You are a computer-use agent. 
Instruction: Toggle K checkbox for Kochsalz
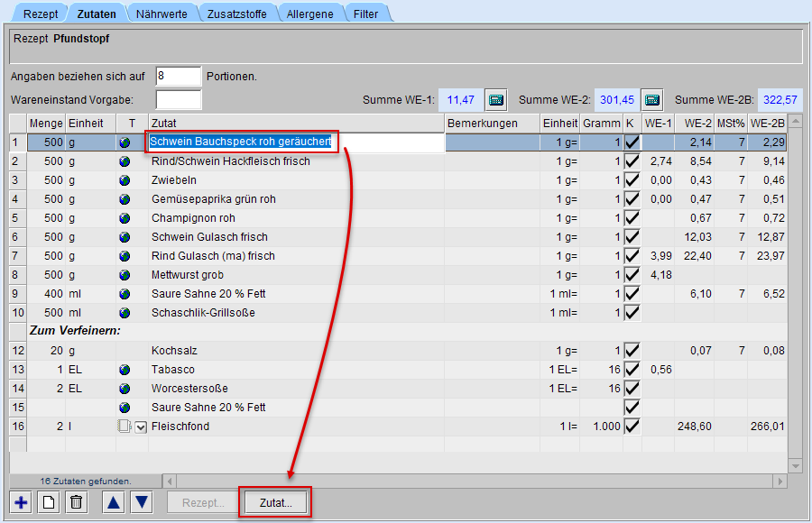[x=632, y=351]
